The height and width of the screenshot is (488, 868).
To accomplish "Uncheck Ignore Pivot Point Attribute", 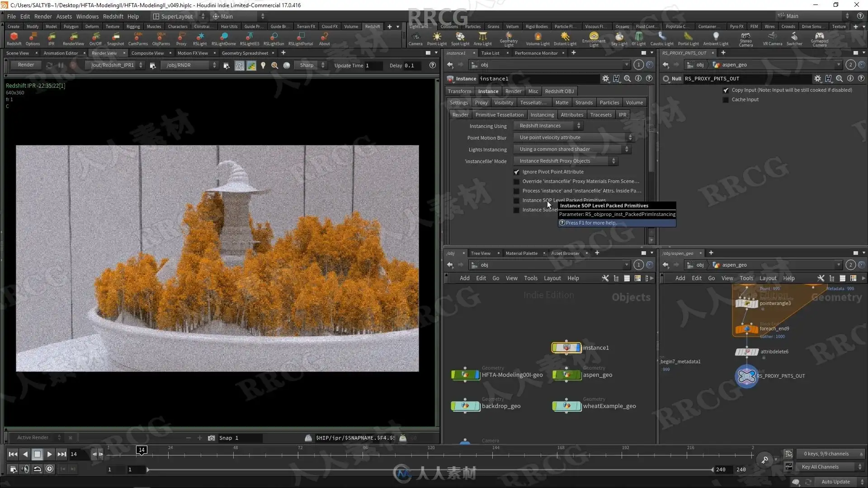I will pyautogui.click(x=517, y=172).
